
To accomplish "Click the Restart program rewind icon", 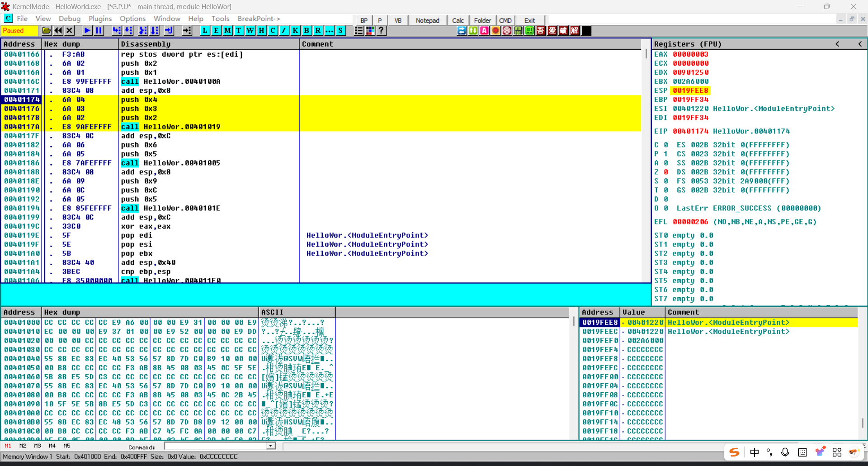I will tap(58, 31).
